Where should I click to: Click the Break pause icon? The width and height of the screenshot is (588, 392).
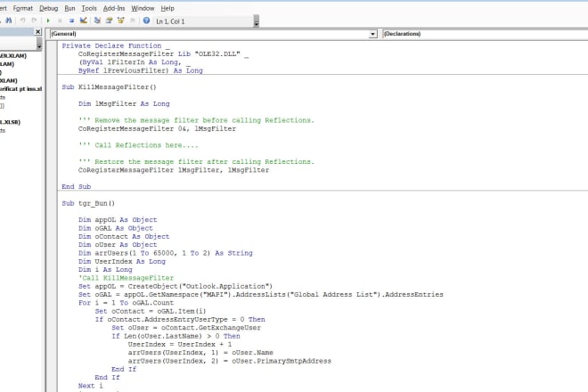pos(60,20)
